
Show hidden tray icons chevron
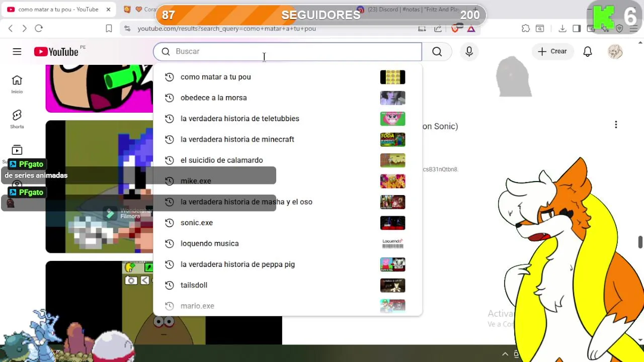tap(505, 354)
